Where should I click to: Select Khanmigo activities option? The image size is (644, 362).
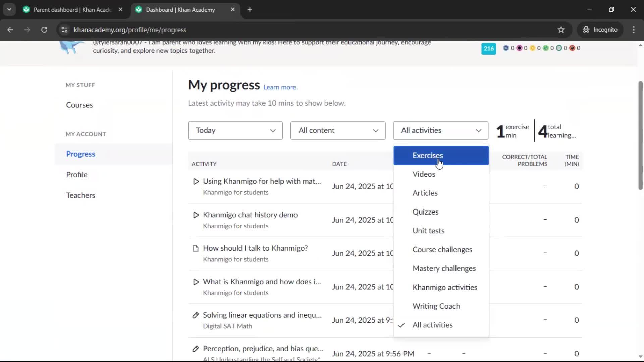pos(441,287)
